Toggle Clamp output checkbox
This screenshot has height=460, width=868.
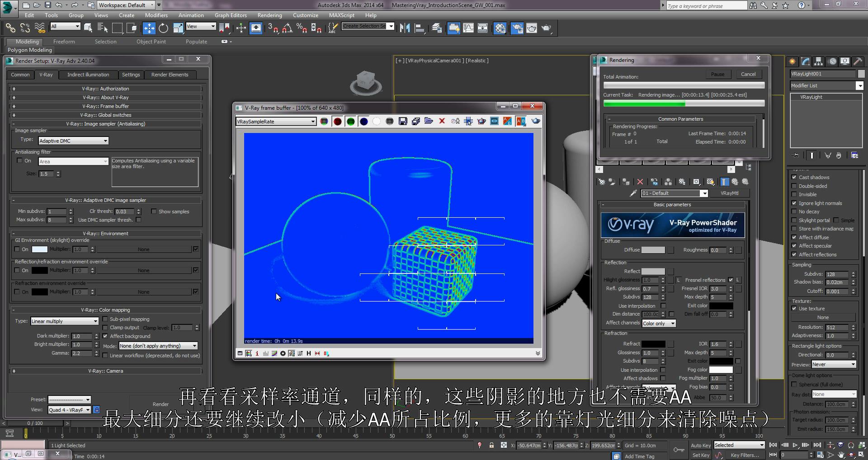[x=105, y=327]
